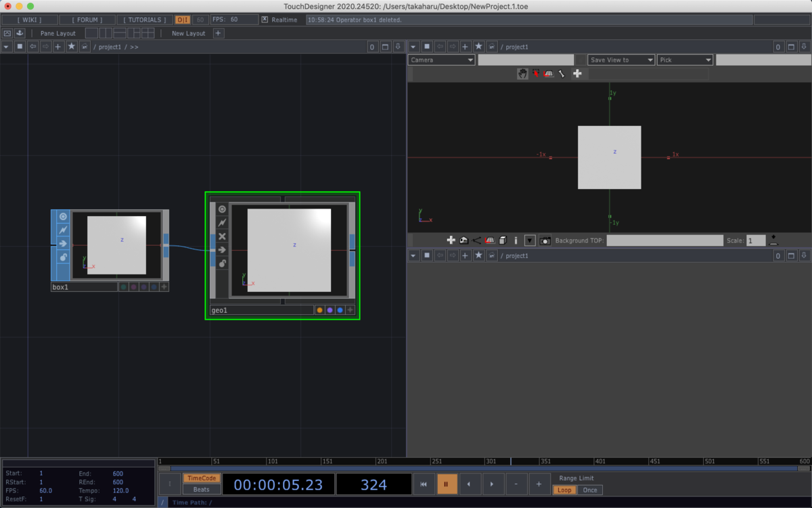The image size is (812, 508).
Task: Toggle the Realtime checkbox
Action: [x=265, y=20]
